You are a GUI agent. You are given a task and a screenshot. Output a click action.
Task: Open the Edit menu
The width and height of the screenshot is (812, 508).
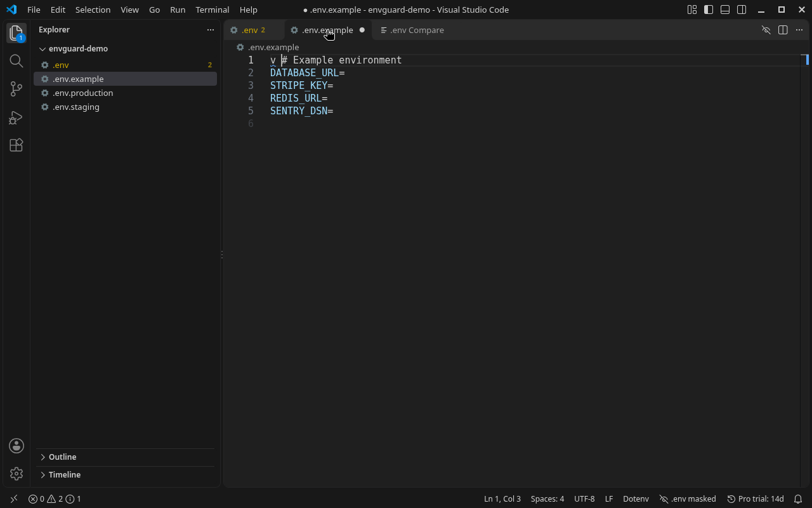coord(58,10)
